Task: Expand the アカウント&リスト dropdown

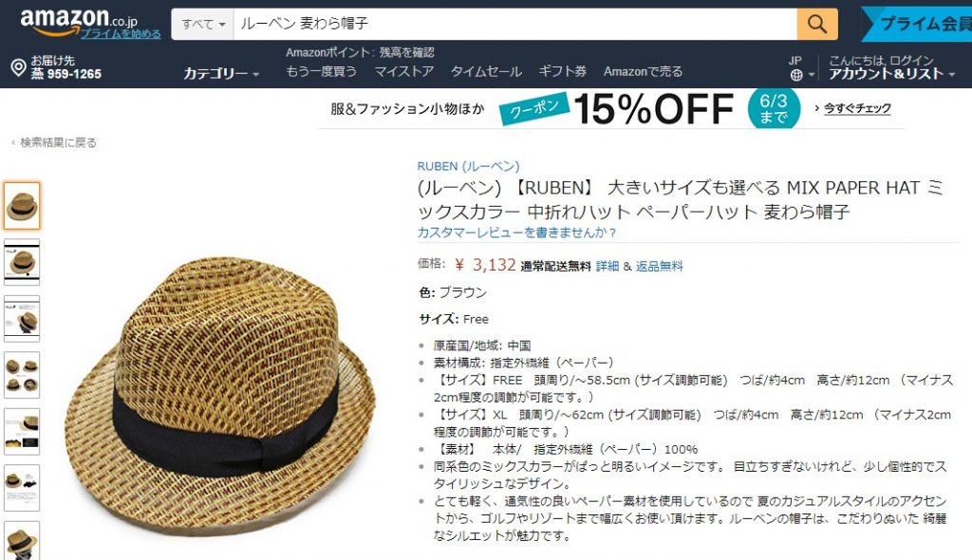Action: (x=891, y=74)
